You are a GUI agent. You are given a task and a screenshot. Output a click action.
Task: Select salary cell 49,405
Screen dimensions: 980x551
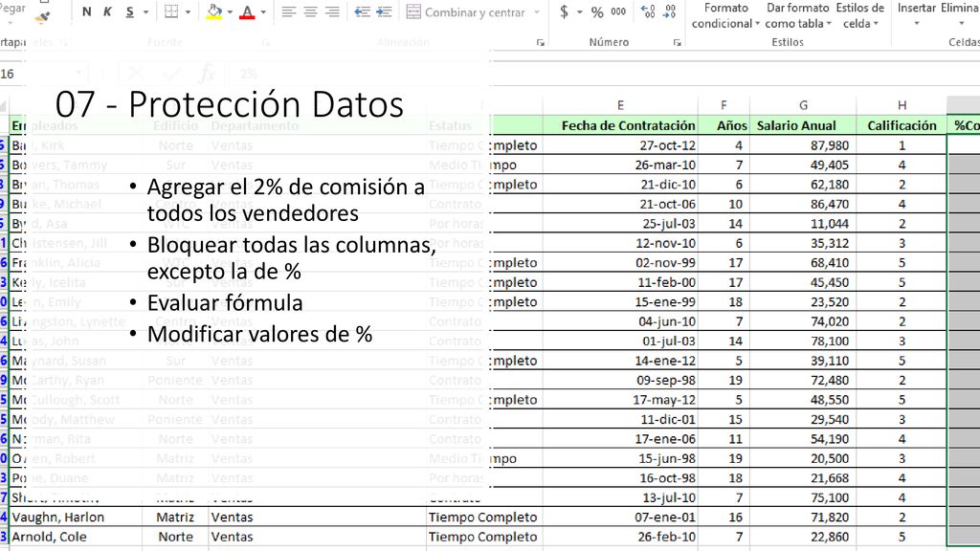tap(803, 165)
